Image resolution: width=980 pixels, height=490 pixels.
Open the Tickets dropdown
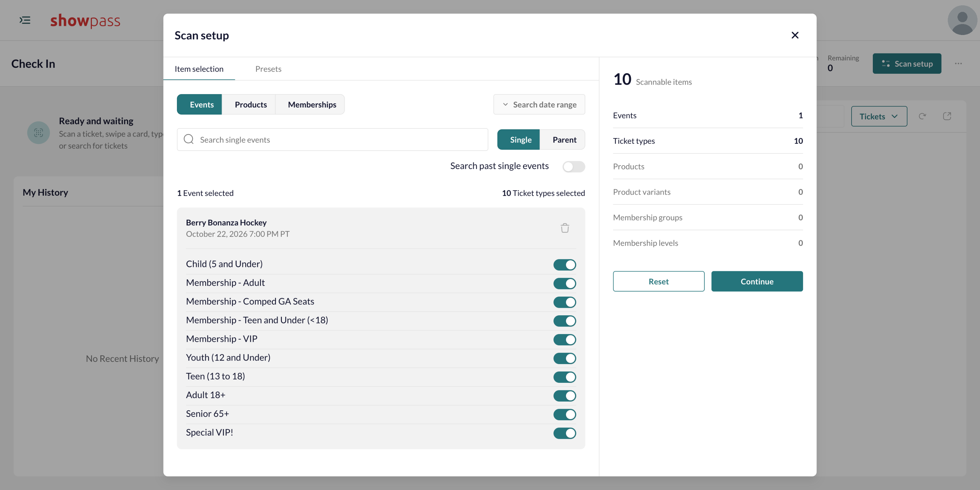click(879, 117)
